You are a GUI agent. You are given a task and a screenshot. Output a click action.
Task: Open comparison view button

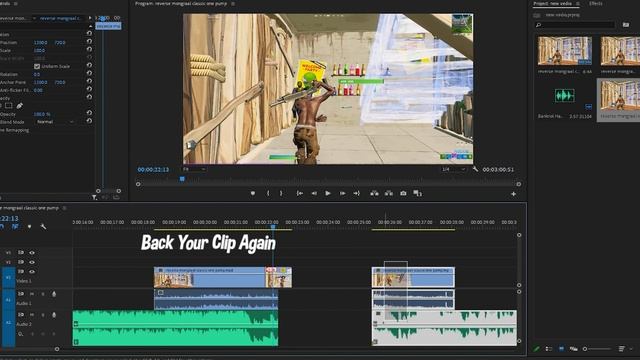418,193
